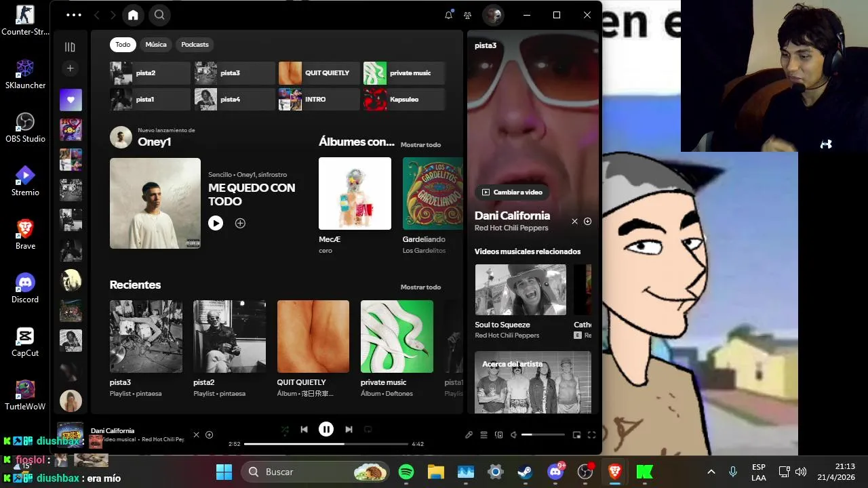Open the Oney1 artist link
Viewport: 868px width, 488px height.
tap(154, 142)
